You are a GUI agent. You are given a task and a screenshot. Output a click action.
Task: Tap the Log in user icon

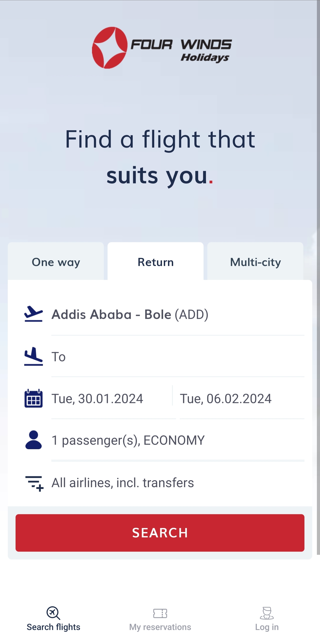(x=267, y=613)
